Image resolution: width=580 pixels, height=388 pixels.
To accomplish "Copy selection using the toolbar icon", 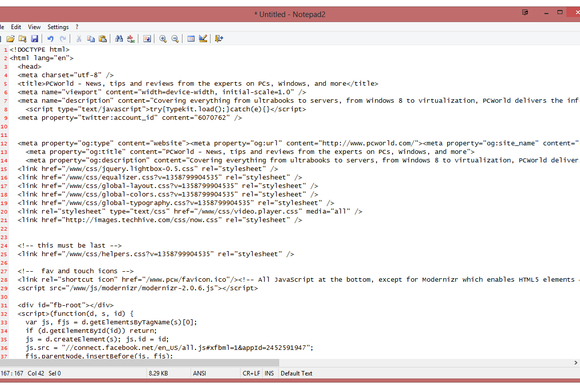I will tap(91, 38).
